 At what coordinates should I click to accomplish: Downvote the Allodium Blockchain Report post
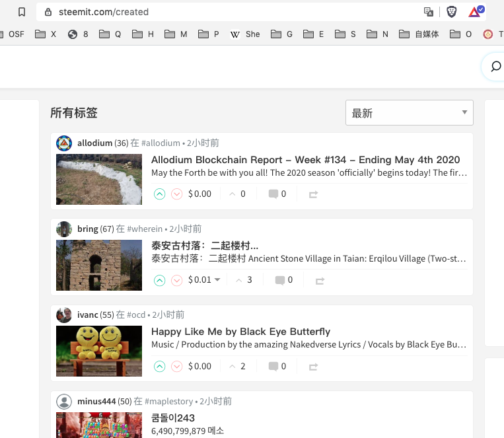(177, 194)
